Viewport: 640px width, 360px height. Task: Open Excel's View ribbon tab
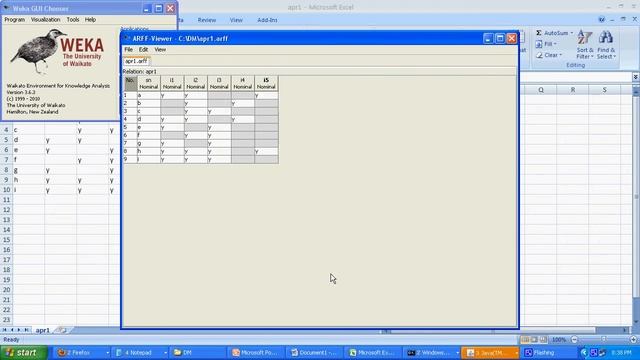236,20
